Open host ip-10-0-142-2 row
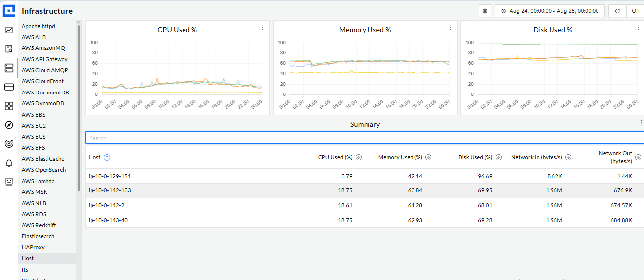This screenshot has height=280, width=644. click(x=365, y=205)
